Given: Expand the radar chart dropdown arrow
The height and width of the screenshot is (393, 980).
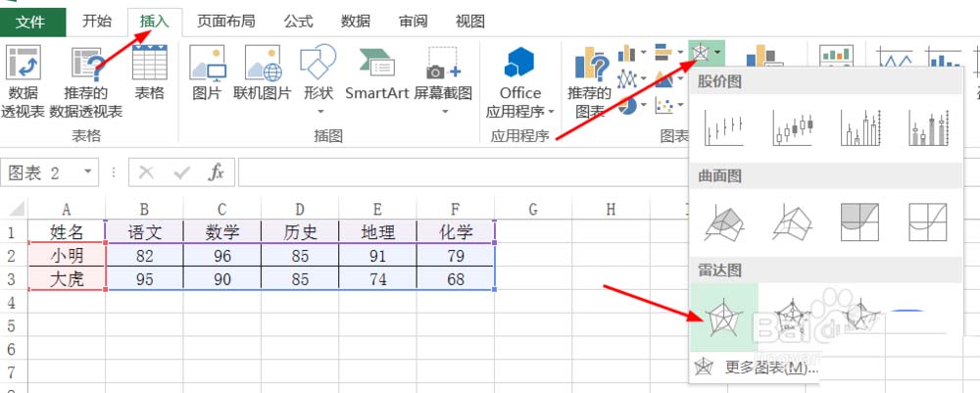Looking at the screenshot, I should click(x=718, y=52).
